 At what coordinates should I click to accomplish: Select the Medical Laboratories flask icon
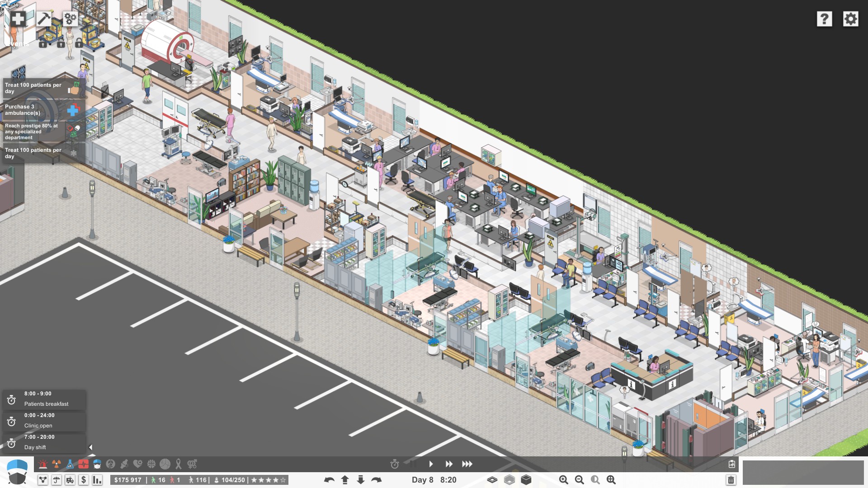pos(70,464)
